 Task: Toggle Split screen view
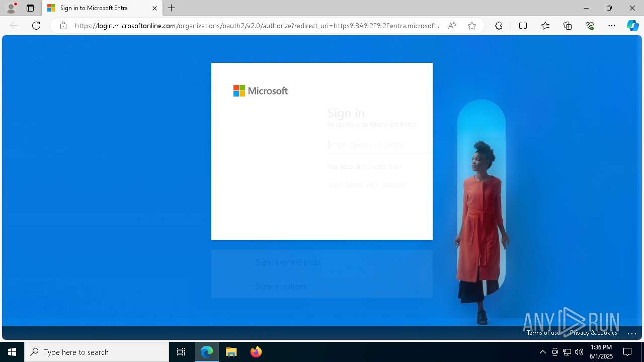click(523, 26)
